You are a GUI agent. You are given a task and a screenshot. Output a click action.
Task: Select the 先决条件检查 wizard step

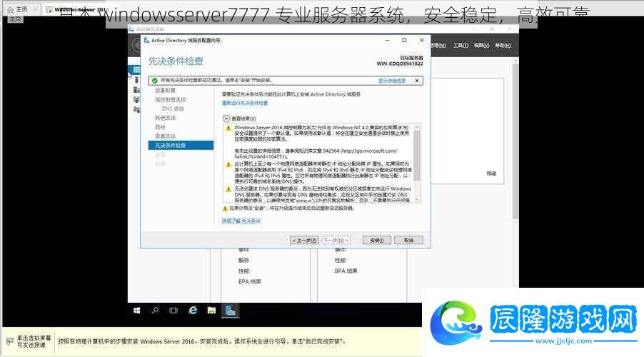(x=181, y=146)
